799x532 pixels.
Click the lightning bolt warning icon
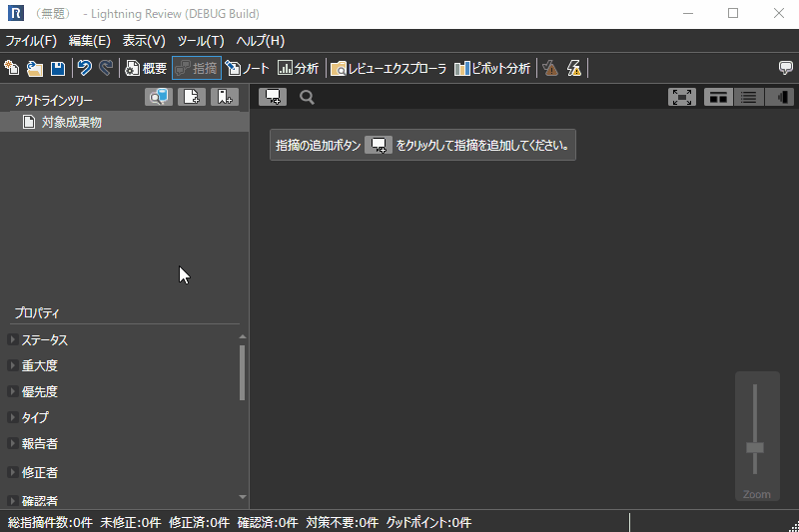pos(573,68)
